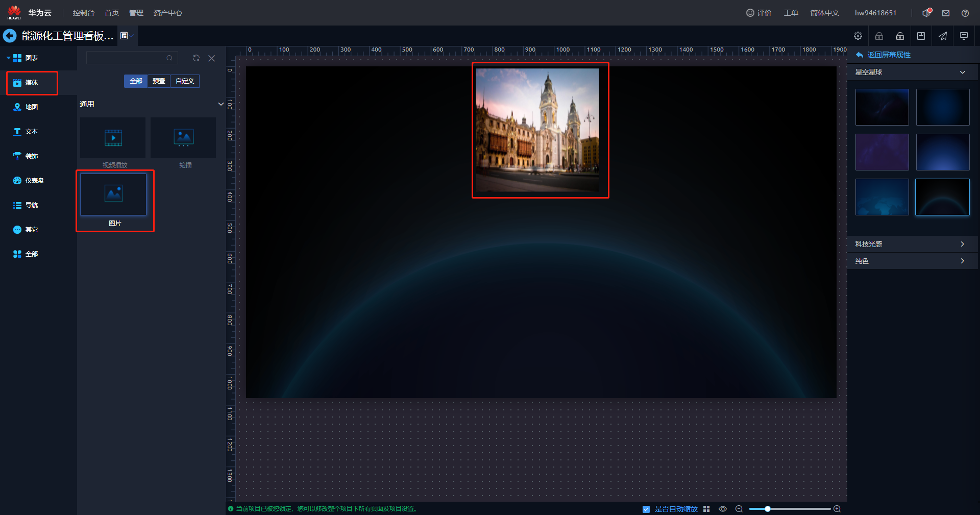
Task: Zoom out with the minus magnifier
Action: coord(739,509)
